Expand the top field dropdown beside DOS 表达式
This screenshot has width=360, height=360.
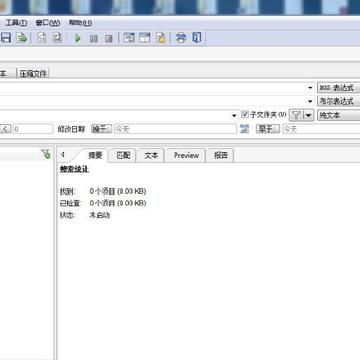click(x=310, y=88)
